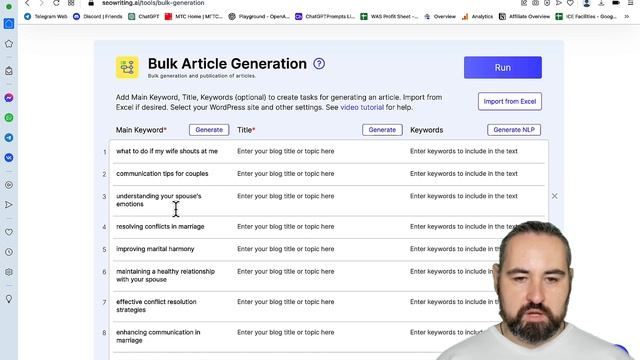Image resolution: width=640 pixels, height=360 pixels.
Task: Open Bookmarks heart icon in sidebar
Action: [x=9, y=232]
